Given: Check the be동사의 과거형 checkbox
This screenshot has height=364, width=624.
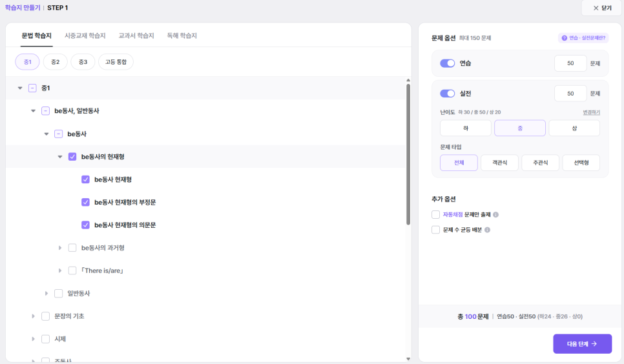Looking at the screenshot, I should [72, 248].
